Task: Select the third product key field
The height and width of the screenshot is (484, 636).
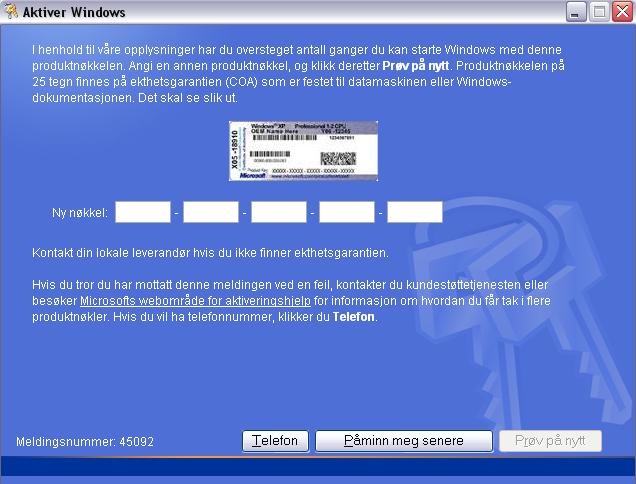Action: (279, 212)
